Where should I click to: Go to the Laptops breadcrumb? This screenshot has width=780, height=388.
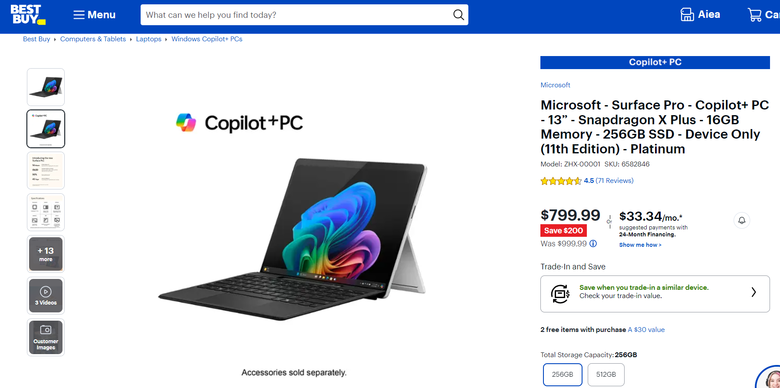click(x=149, y=39)
